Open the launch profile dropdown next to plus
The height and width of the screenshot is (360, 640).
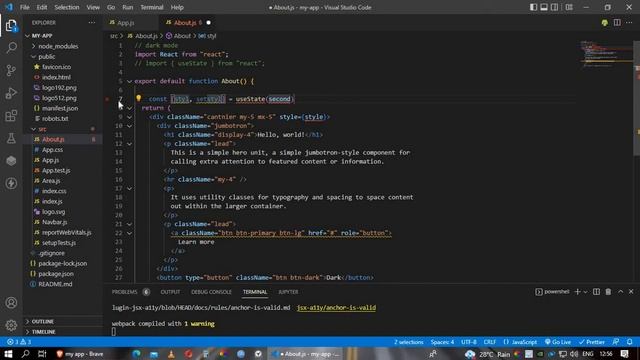click(x=586, y=291)
